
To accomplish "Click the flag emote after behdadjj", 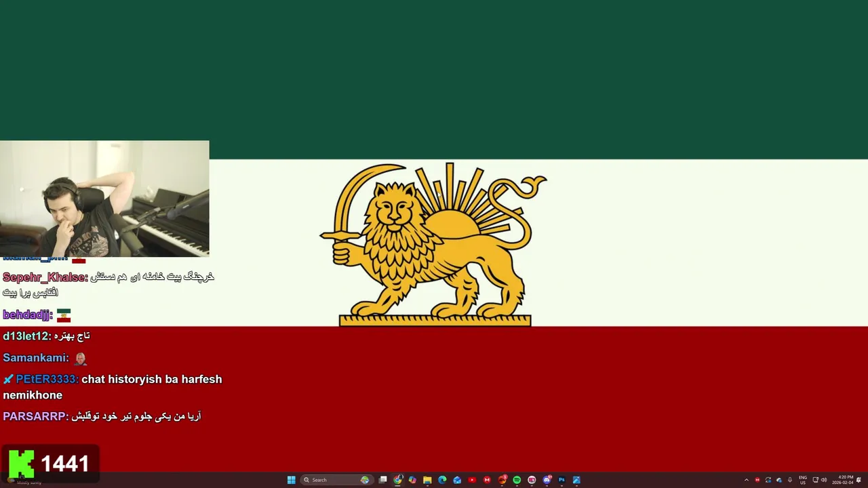I will (64, 315).
